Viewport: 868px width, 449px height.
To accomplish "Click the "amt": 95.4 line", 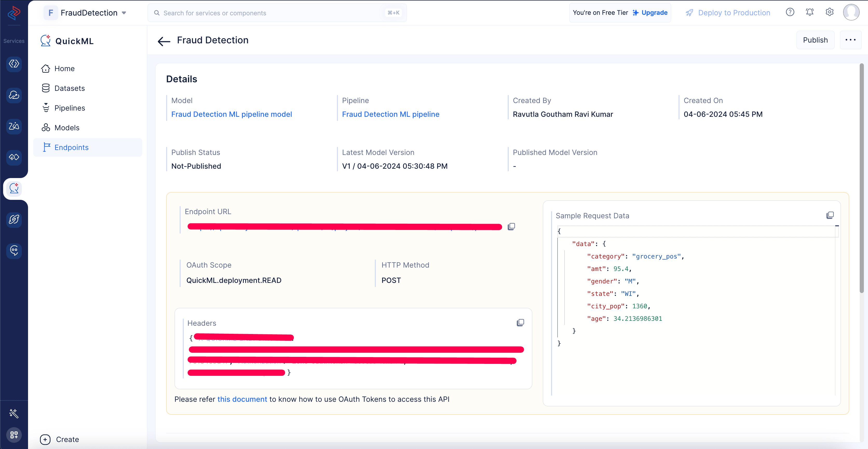I will (x=609, y=269).
